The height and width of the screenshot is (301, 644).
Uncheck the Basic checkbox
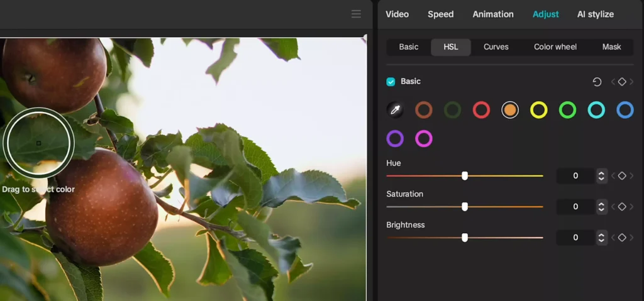tap(391, 82)
